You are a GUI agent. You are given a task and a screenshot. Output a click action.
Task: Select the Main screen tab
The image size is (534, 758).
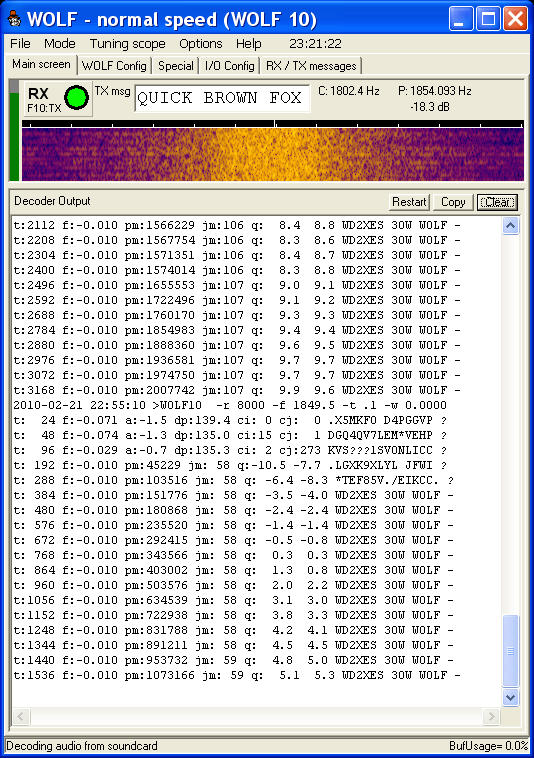[42, 64]
